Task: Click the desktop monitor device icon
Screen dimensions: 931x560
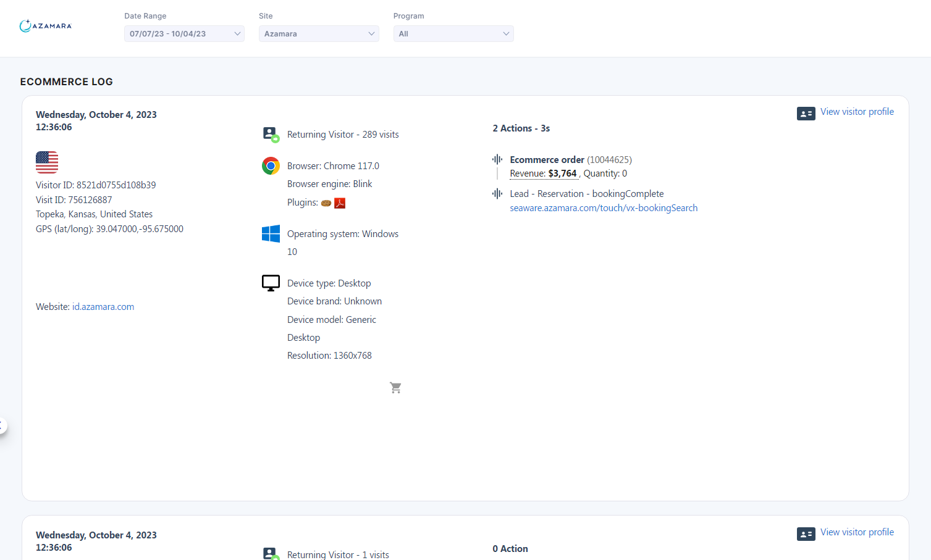Action: pyautogui.click(x=271, y=283)
